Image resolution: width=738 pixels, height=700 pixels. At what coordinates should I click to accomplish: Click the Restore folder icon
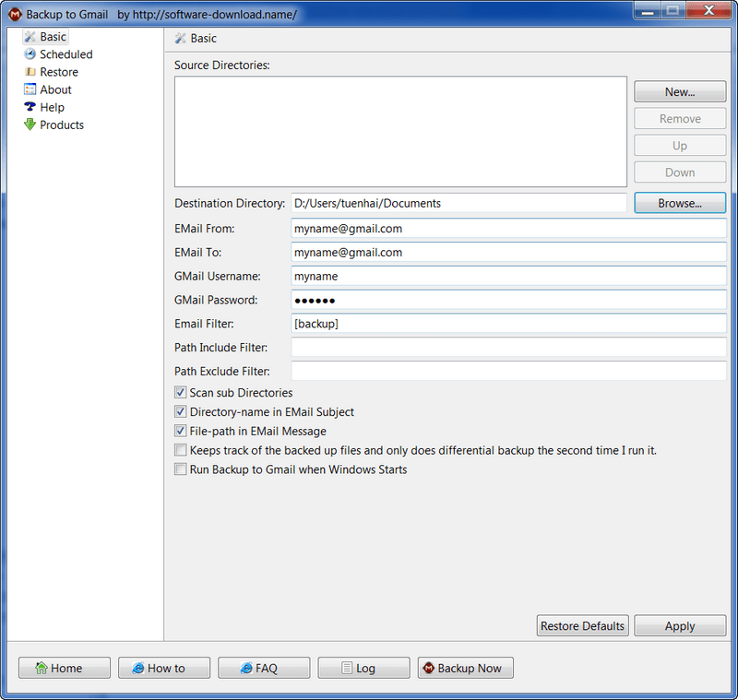pyautogui.click(x=30, y=72)
